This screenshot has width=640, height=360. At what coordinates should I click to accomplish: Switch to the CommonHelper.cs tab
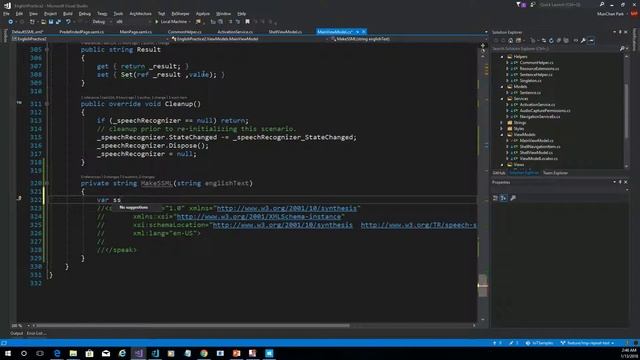pos(184,31)
